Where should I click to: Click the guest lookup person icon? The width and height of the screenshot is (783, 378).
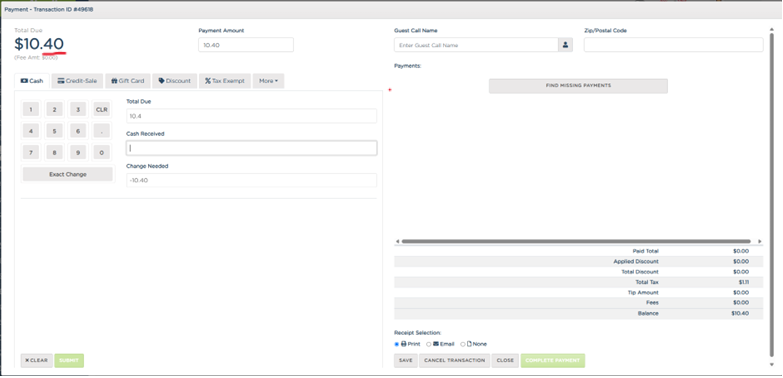(x=565, y=45)
